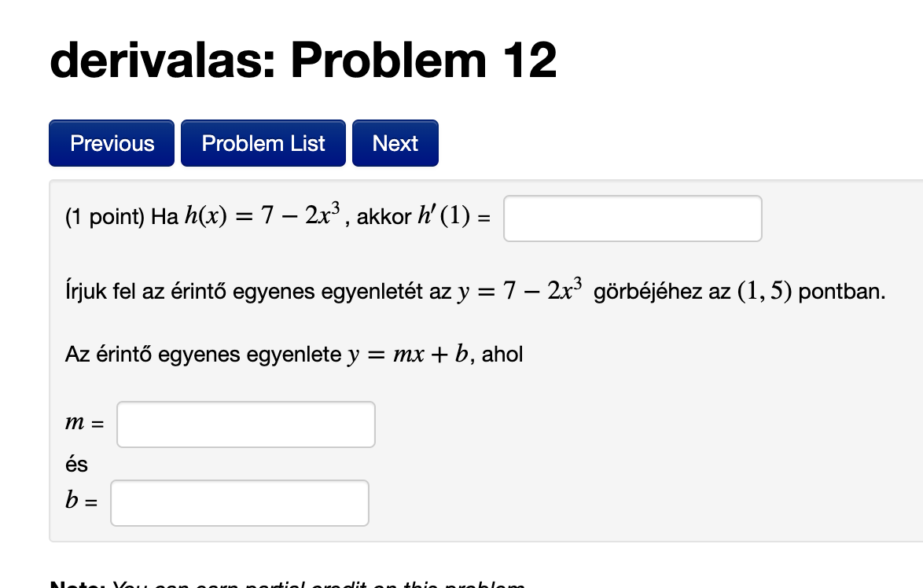Focus the h'(1) answer input field

tap(632, 219)
